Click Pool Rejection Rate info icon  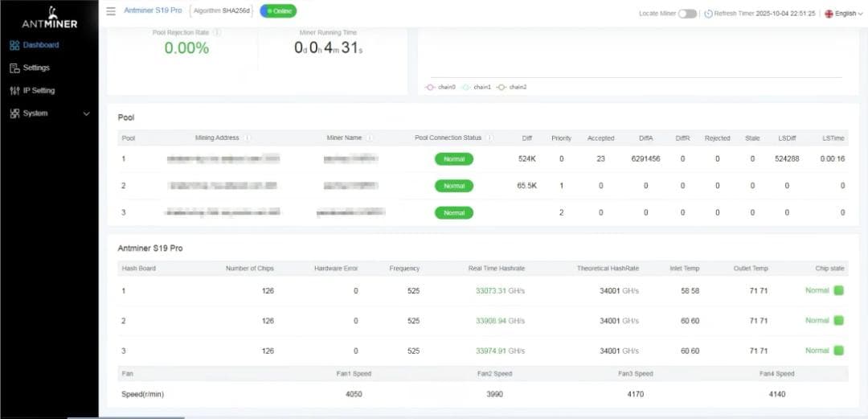217,33
